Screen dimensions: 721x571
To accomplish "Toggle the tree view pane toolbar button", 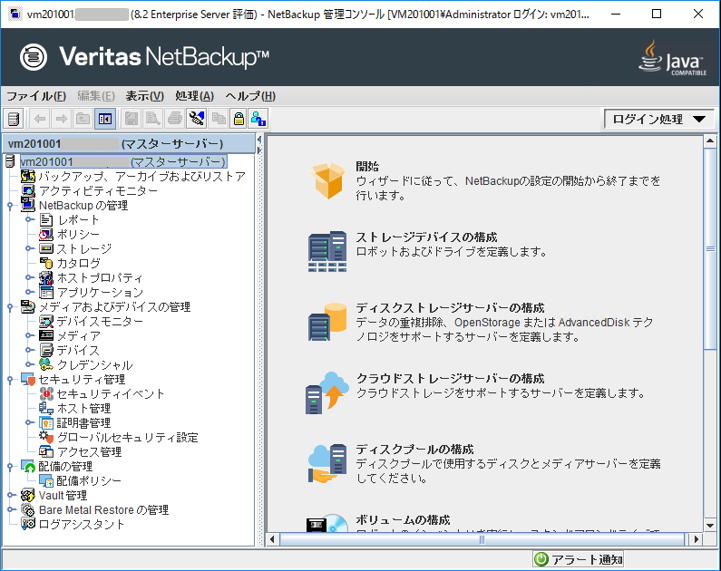I will [x=104, y=119].
